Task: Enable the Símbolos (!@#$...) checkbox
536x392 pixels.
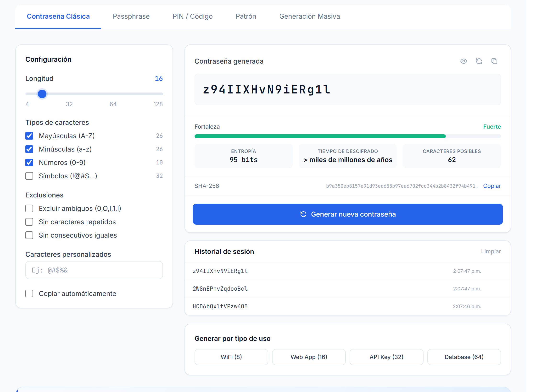Action: (x=29, y=176)
